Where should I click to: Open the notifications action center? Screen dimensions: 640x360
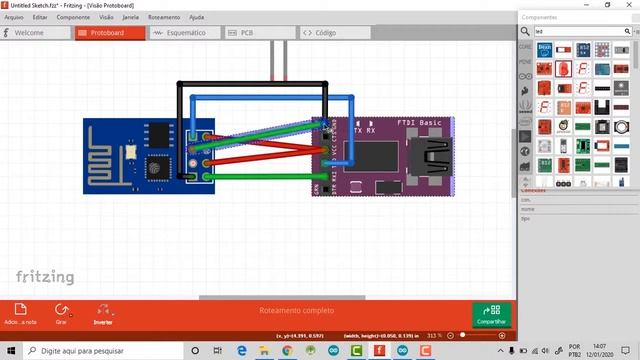click(625, 351)
